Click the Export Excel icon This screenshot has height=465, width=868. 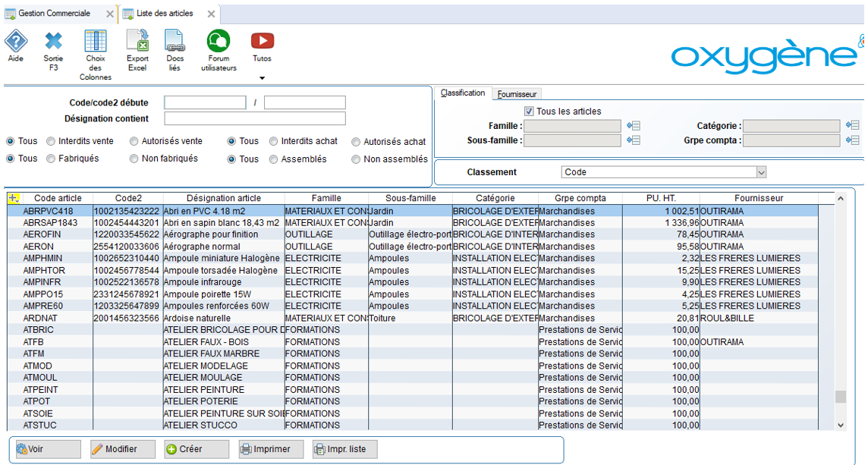137,41
